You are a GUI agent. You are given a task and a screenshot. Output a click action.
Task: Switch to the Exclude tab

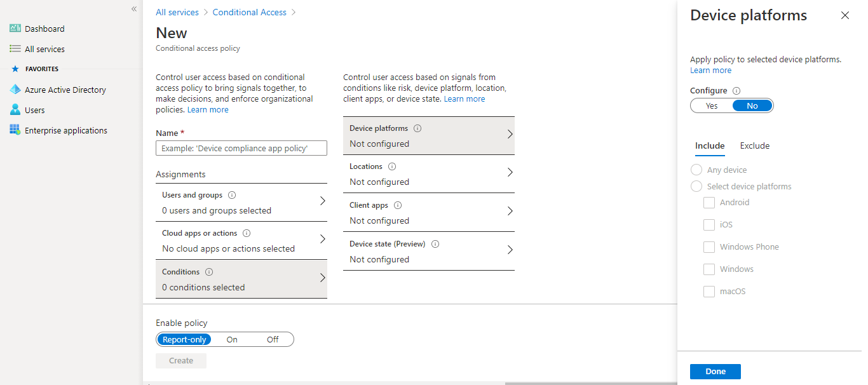(755, 146)
